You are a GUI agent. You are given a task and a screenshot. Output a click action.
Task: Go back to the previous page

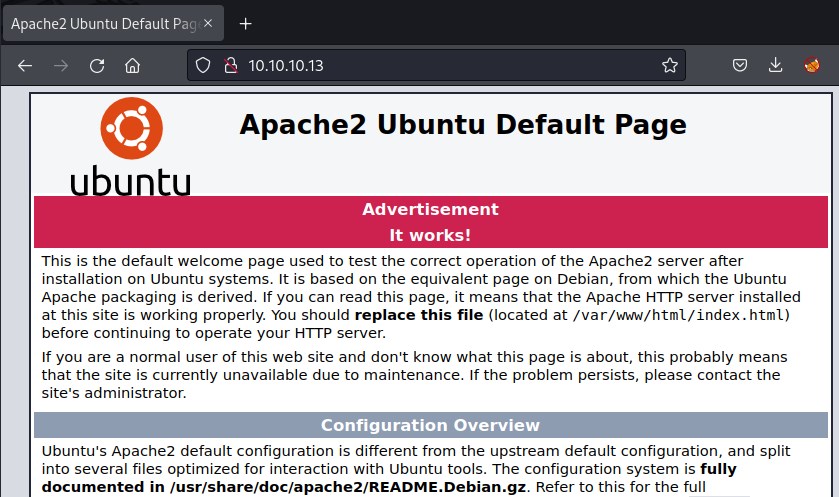(x=25, y=66)
